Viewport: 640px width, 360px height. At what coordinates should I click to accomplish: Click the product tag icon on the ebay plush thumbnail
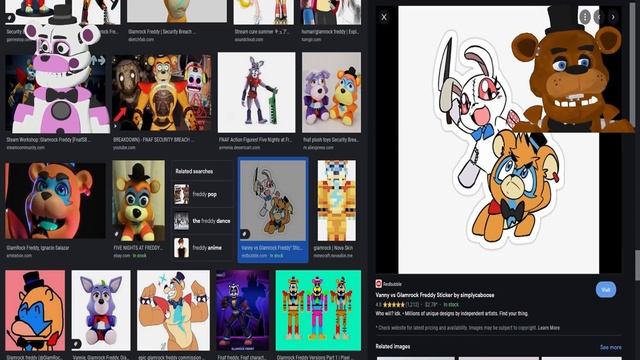click(117, 234)
